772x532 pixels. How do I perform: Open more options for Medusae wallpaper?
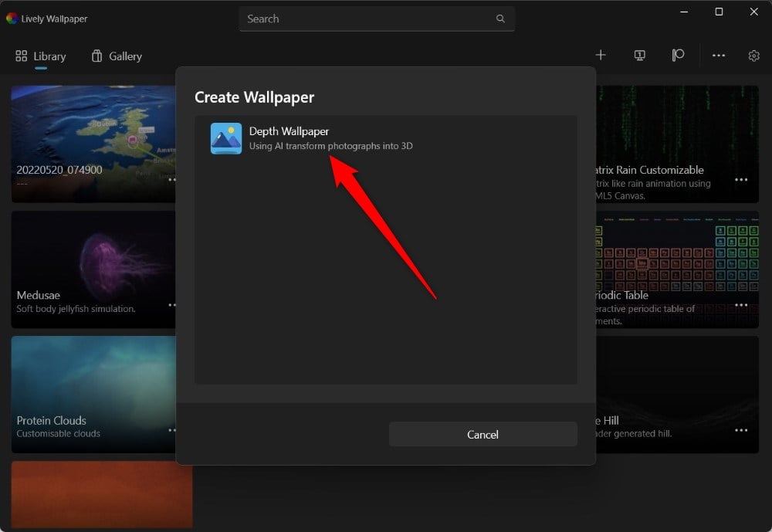[x=172, y=305]
